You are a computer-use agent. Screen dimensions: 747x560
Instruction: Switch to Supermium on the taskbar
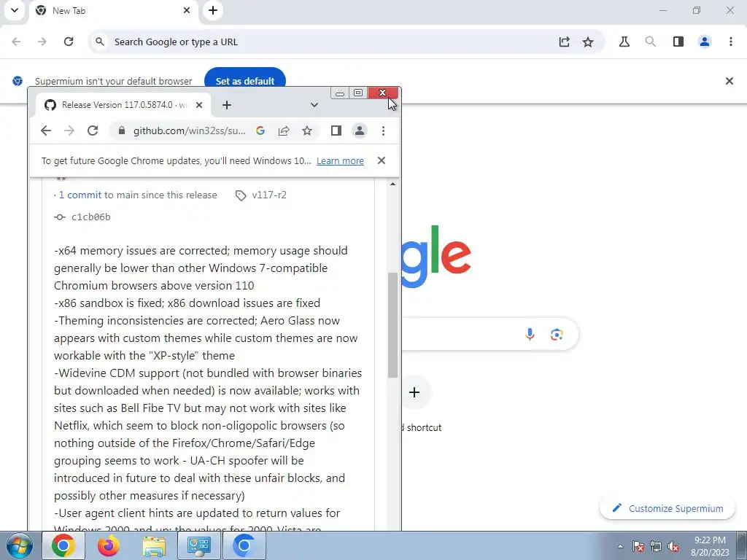click(244, 545)
